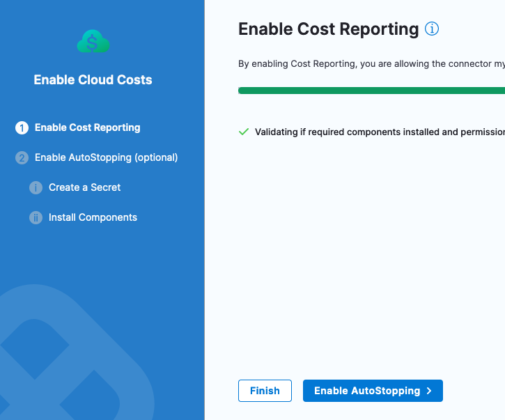
Task: Click the green validation checkmark
Action: pyautogui.click(x=244, y=132)
